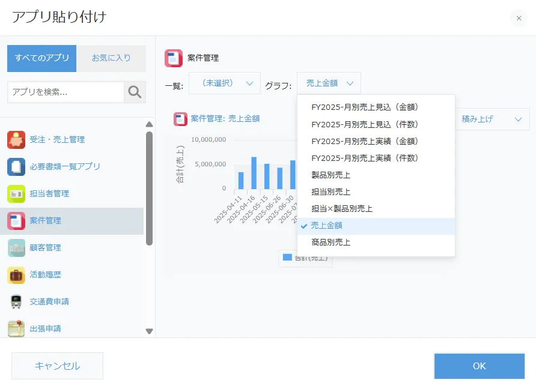
Task: Click the 担当者管理 app icon
Action: point(16,194)
